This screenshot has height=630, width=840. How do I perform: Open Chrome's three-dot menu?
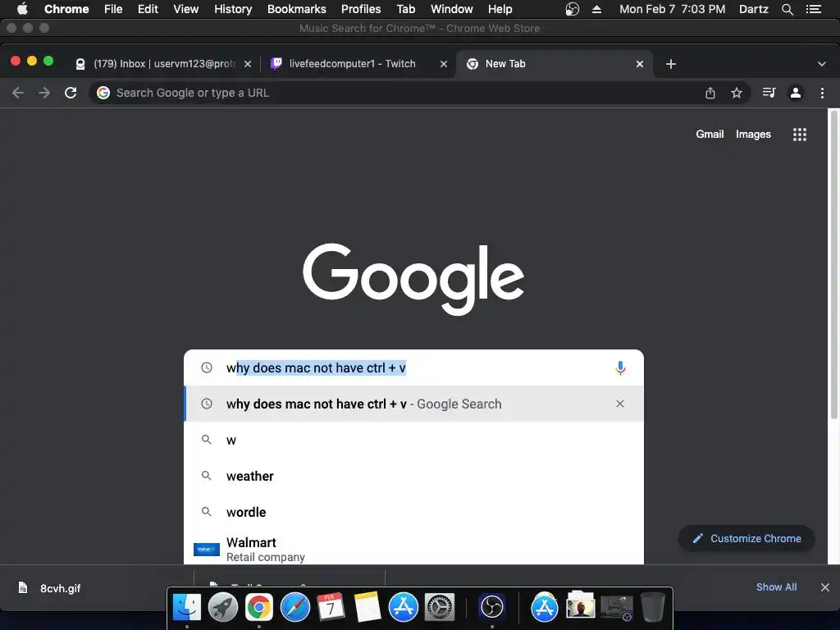pos(822,93)
